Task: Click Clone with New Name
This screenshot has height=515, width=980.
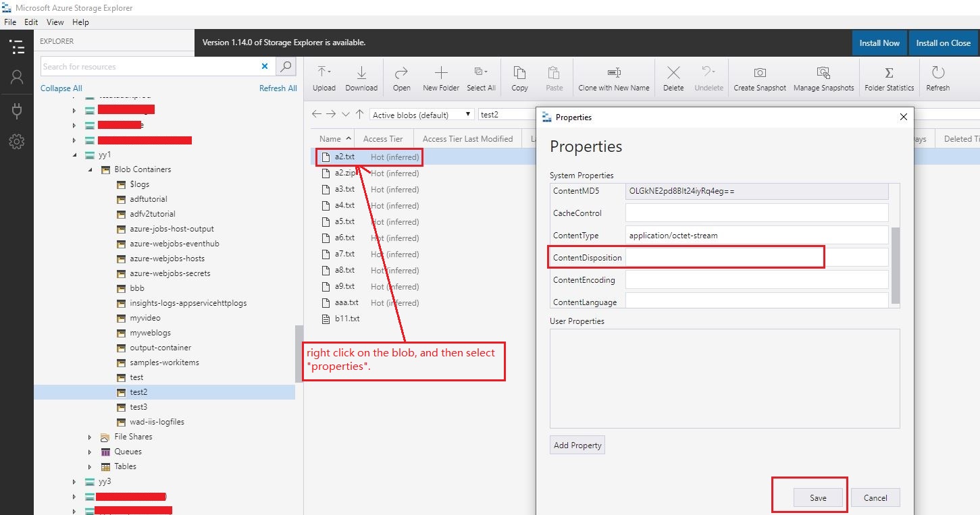Action: (614, 79)
